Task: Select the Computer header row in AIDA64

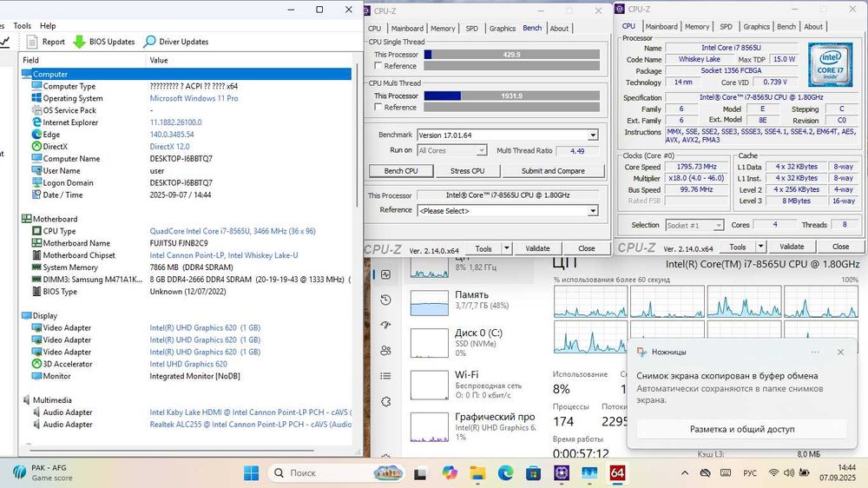Action: tap(186, 74)
